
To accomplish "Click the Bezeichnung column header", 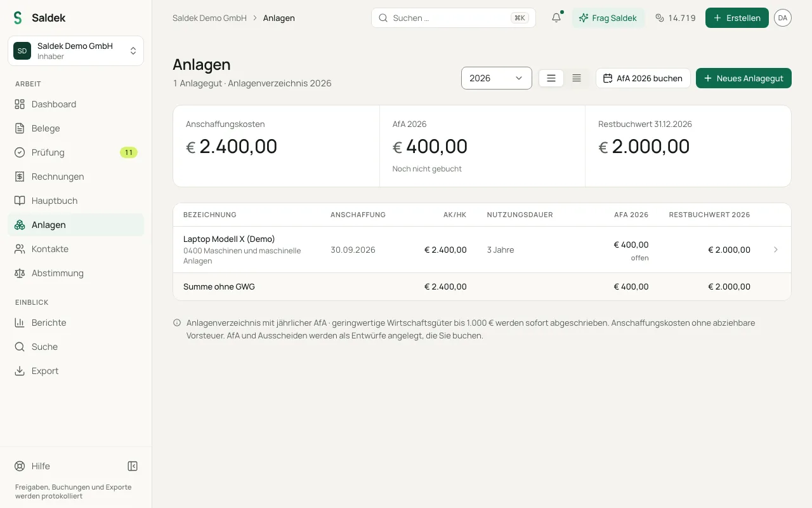I will (x=210, y=215).
